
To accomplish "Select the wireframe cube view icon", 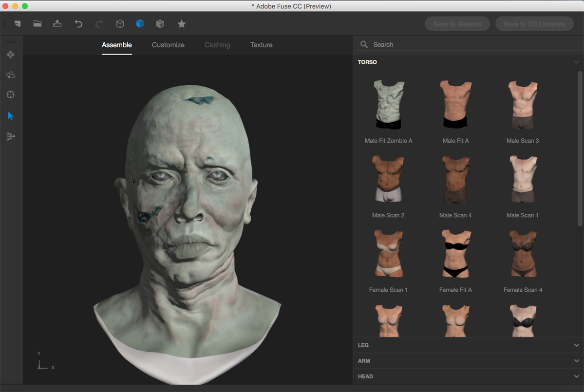I will tap(120, 24).
